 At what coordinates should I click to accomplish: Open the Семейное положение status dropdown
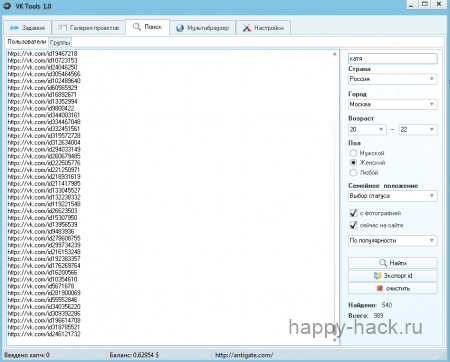[x=392, y=196]
